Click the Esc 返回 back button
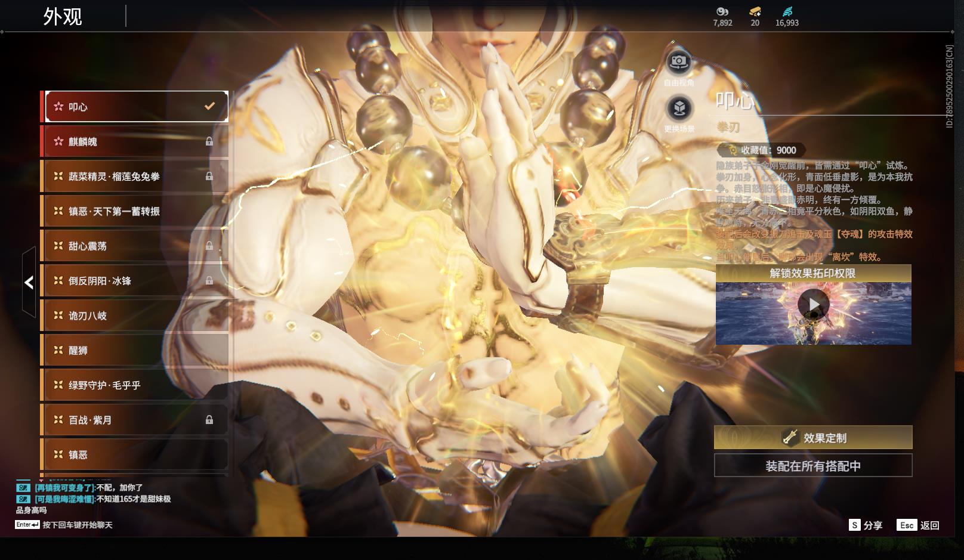This screenshot has height=560, width=964. click(918, 525)
